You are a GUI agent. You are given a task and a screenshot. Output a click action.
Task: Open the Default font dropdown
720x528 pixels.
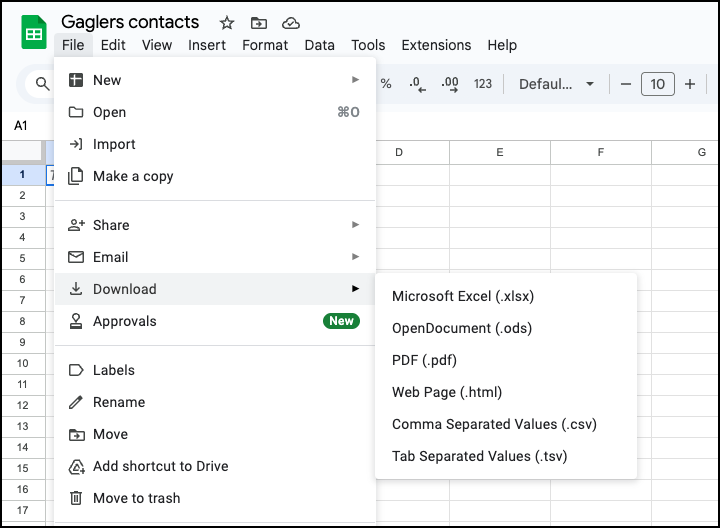tap(556, 84)
